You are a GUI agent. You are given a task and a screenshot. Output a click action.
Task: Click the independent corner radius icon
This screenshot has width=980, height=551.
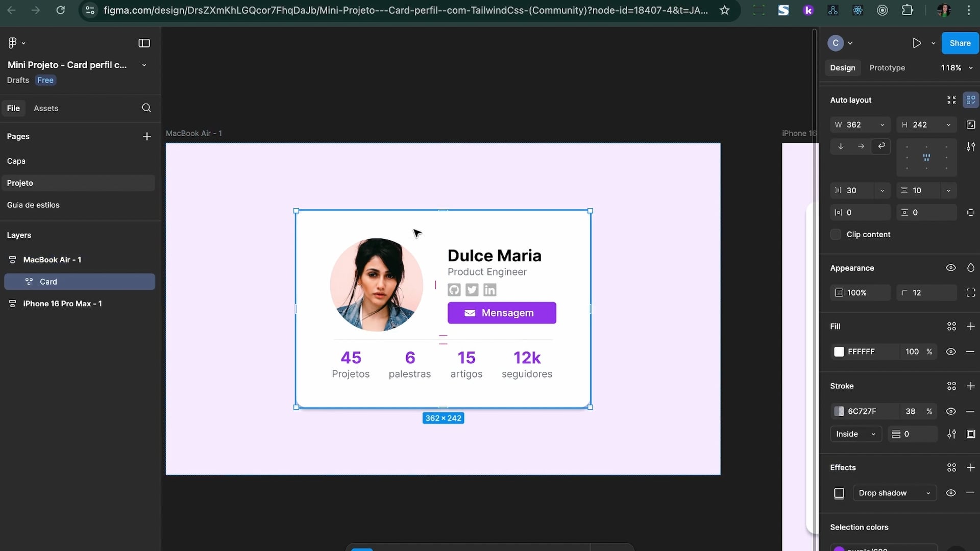click(970, 293)
